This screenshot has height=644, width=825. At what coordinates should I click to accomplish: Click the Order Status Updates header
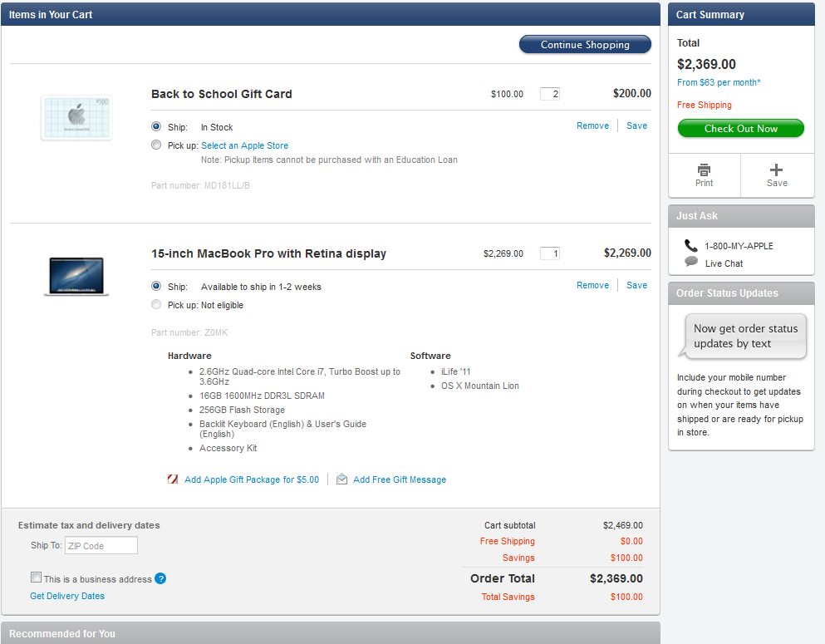tap(741, 293)
